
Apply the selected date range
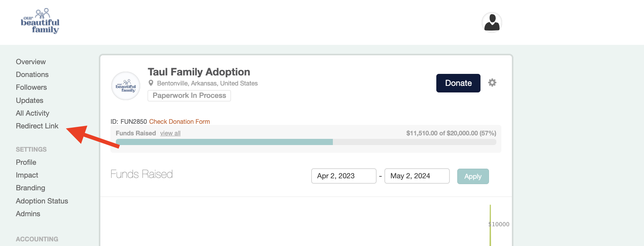coord(473,176)
